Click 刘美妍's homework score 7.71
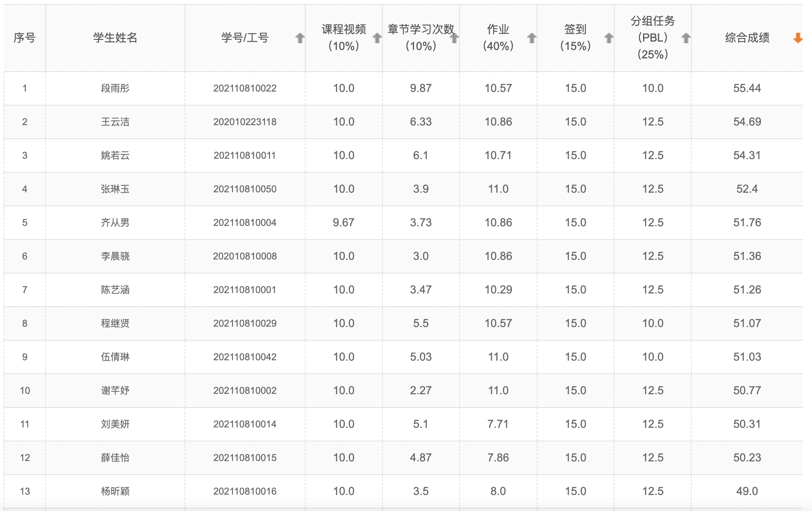Viewport: 812px width, 511px height. pos(498,424)
